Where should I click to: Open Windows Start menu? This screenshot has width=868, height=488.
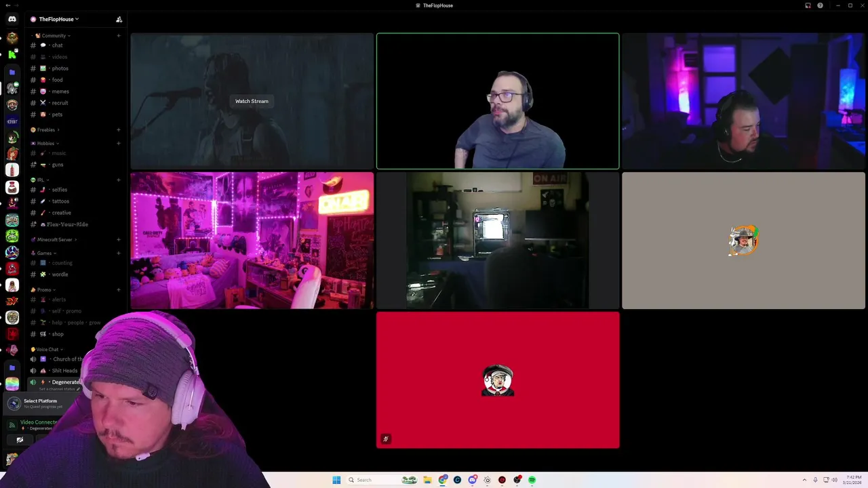(x=336, y=480)
